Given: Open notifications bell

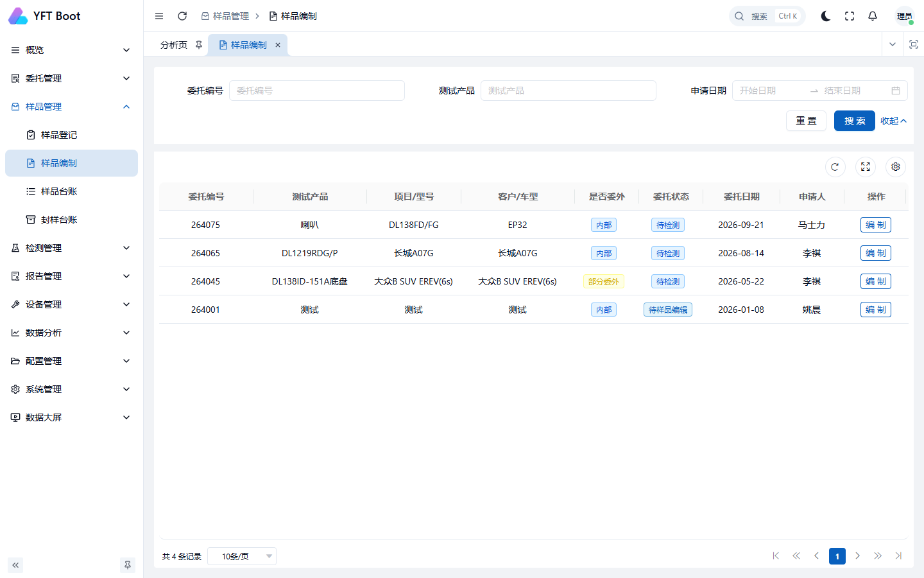Looking at the screenshot, I should (873, 16).
